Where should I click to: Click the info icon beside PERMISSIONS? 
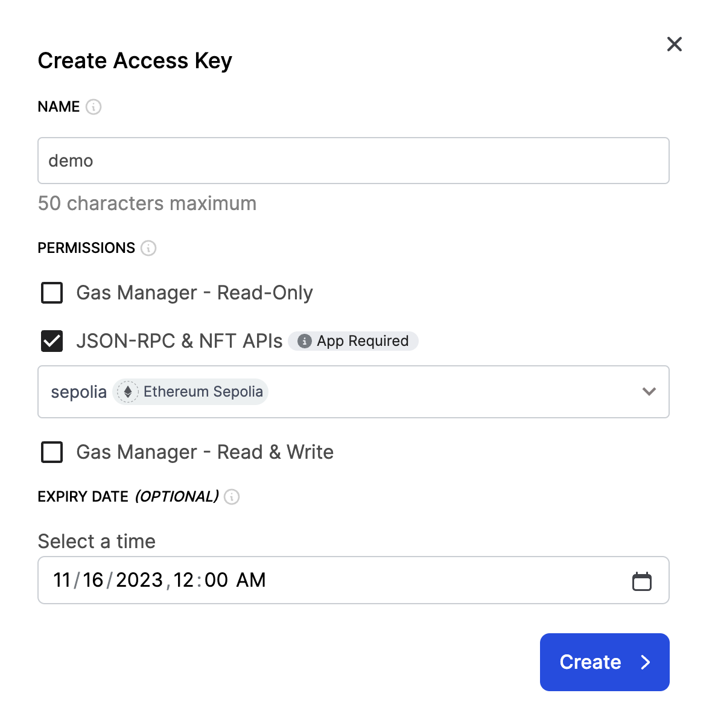point(149,248)
